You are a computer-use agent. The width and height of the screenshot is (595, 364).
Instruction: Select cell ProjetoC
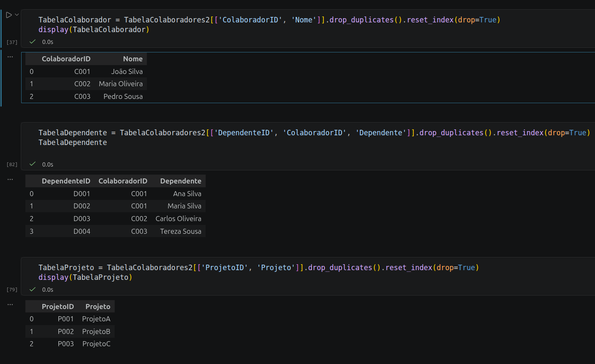point(96,344)
